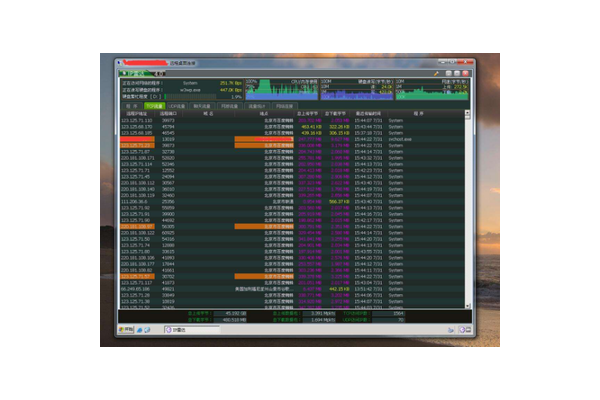This screenshot has width=600, height=400.
Task: Click the rightmost system tray icon
Action: click(x=472, y=329)
